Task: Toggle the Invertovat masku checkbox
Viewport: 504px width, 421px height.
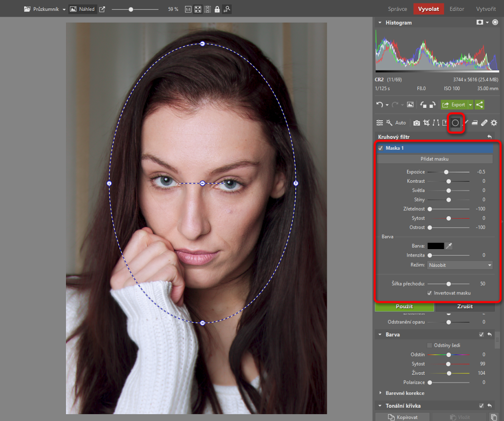Action: [429, 293]
